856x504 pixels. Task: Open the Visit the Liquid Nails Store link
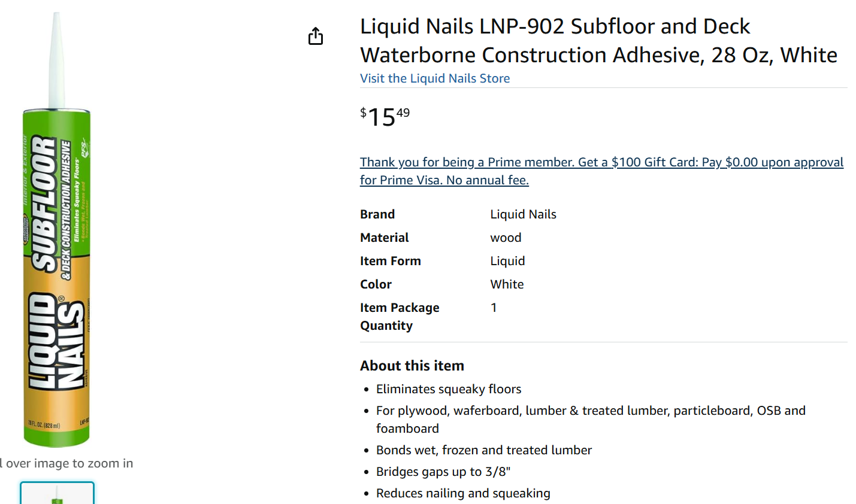tap(435, 78)
